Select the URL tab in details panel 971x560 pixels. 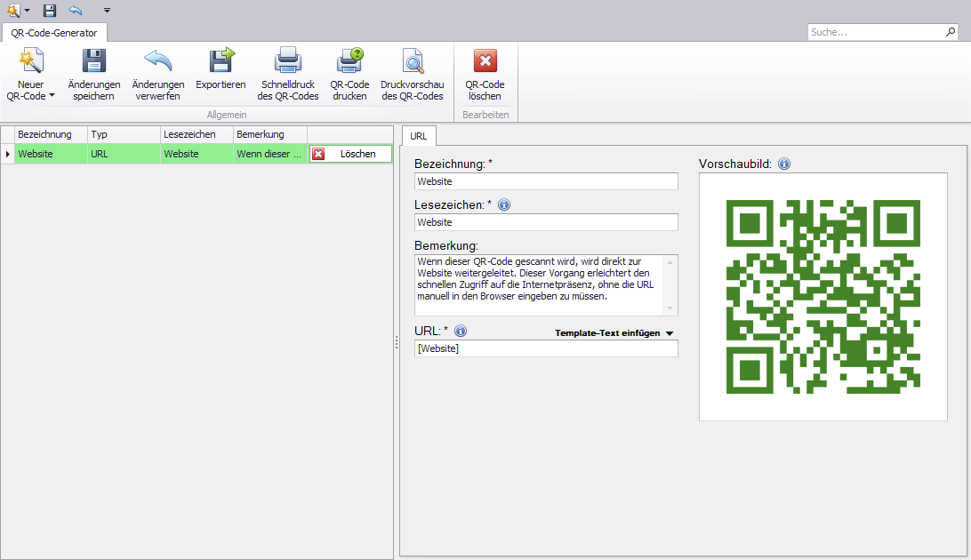click(x=419, y=136)
